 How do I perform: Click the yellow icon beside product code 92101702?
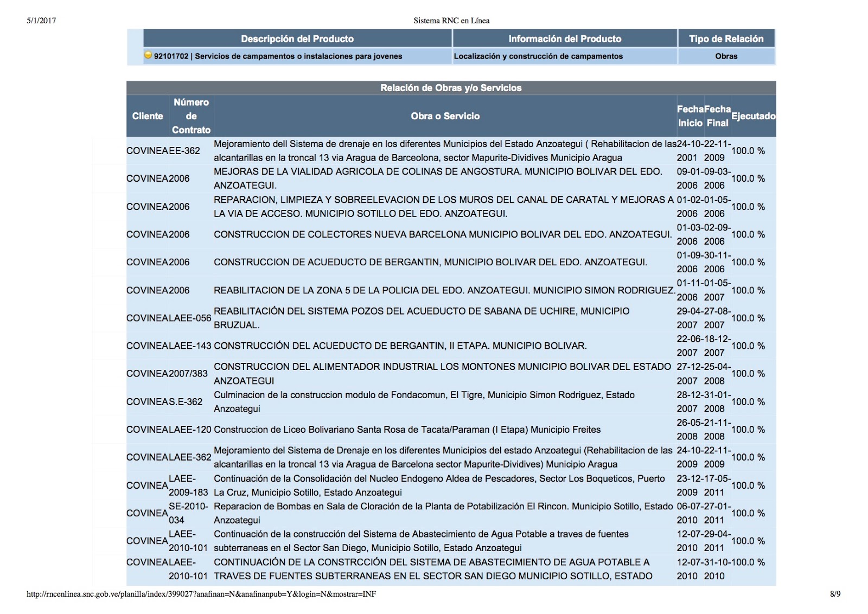coord(148,55)
